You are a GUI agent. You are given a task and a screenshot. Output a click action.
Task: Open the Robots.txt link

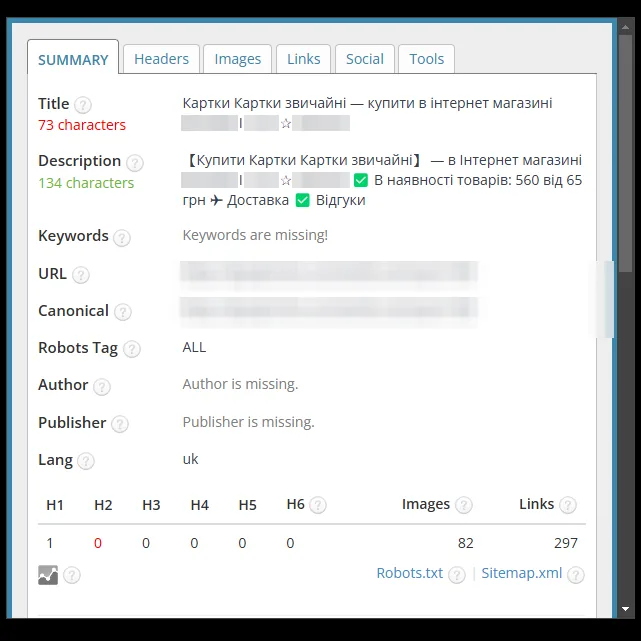point(410,573)
